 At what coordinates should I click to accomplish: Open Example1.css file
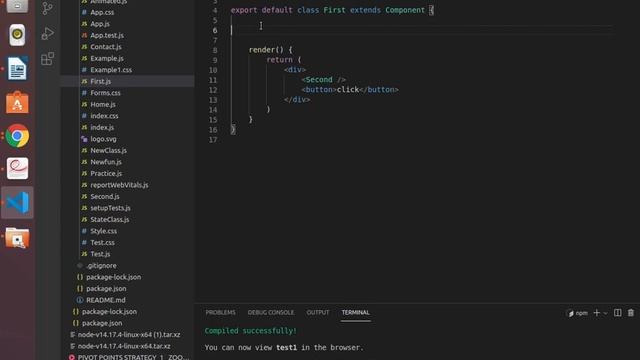coord(111,70)
